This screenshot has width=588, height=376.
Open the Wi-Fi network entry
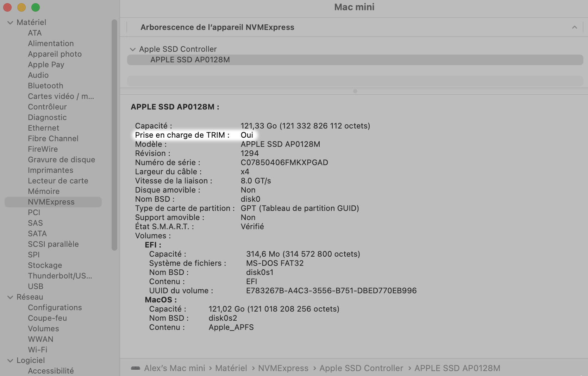37,350
